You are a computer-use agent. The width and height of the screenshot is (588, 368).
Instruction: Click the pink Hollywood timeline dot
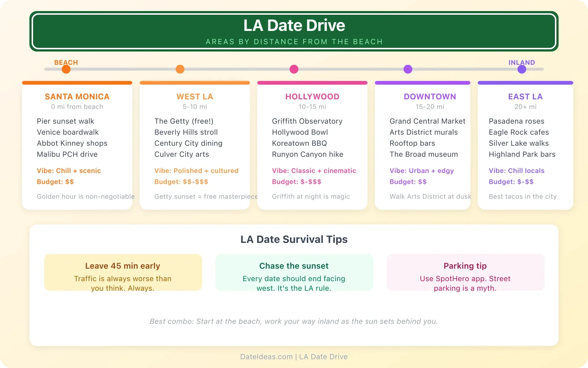pos(294,69)
